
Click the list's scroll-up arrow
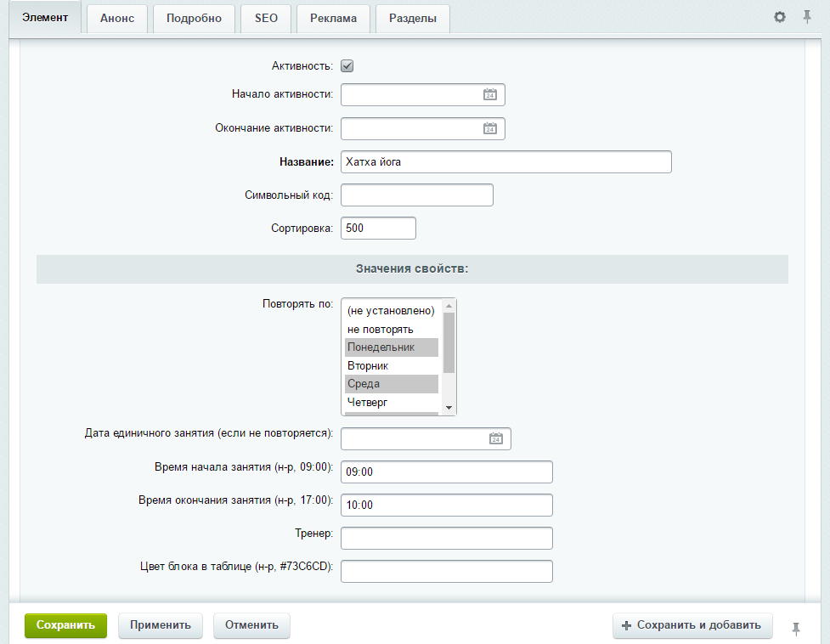click(x=449, y=306)
